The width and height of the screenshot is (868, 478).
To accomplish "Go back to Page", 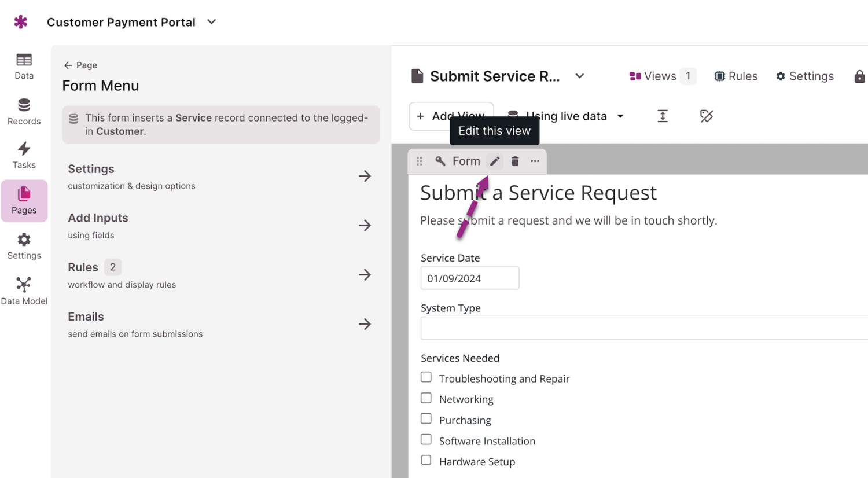I will (x=80, y=65).
